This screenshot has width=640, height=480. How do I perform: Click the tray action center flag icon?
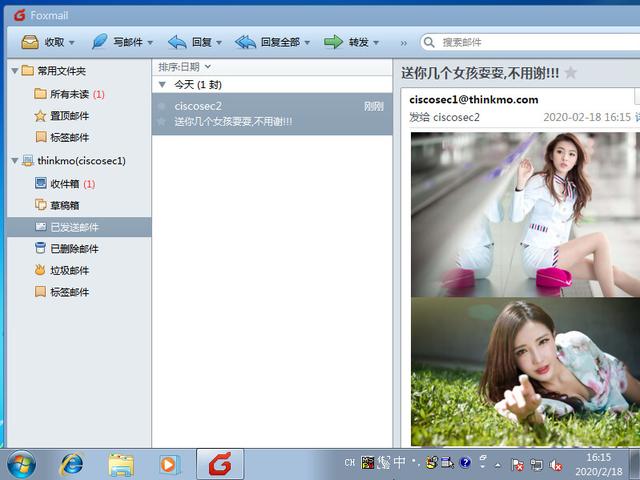517,464
